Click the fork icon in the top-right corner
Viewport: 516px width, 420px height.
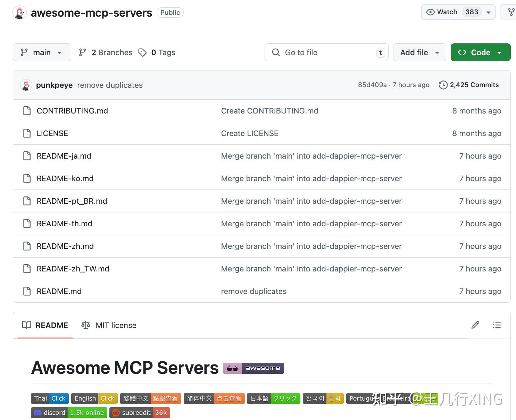511,12
